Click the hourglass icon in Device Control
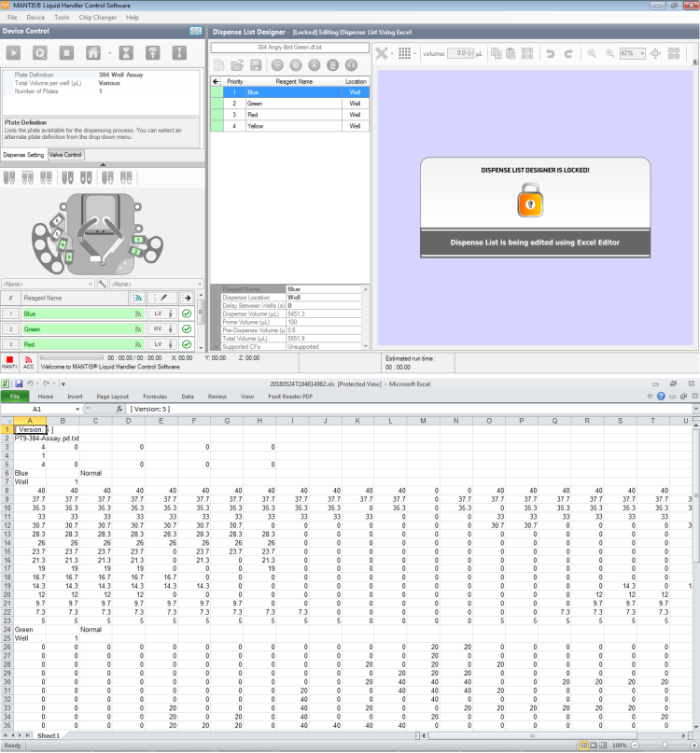700x753 pixels. (126, 53)
